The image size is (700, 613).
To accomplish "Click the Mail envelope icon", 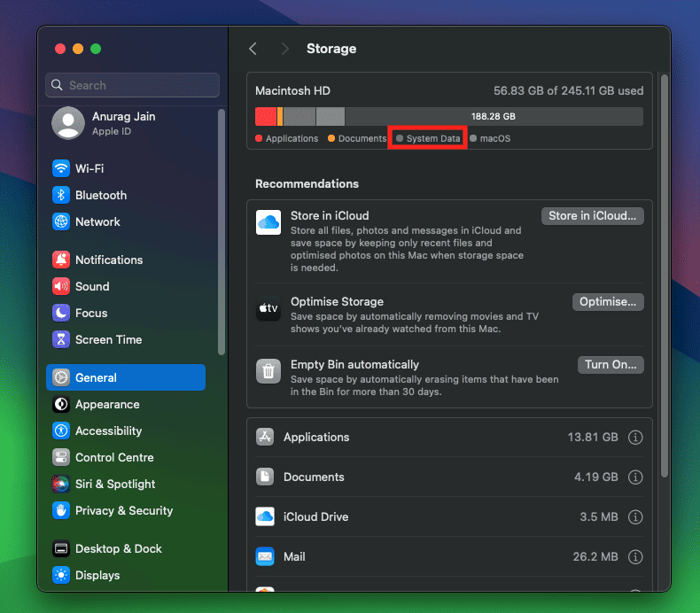I will click(265, 556).
